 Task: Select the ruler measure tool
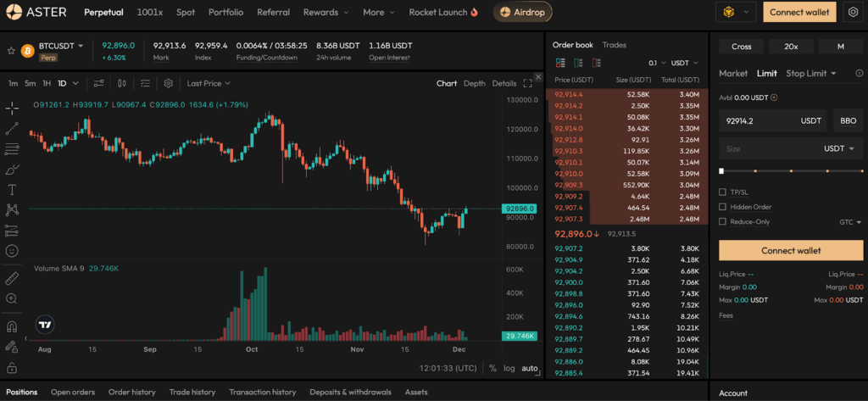coord(12,278)
